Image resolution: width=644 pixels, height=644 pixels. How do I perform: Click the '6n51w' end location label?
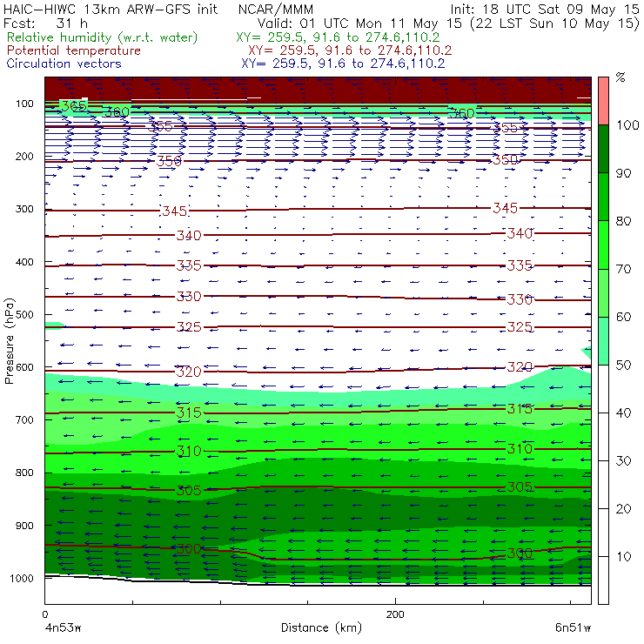[x=573, y=628]
